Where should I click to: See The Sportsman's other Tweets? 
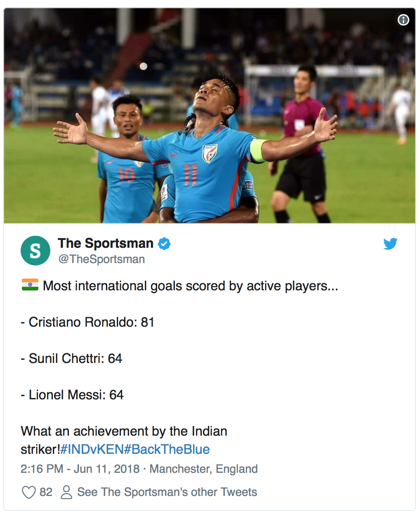click(167, 492)
